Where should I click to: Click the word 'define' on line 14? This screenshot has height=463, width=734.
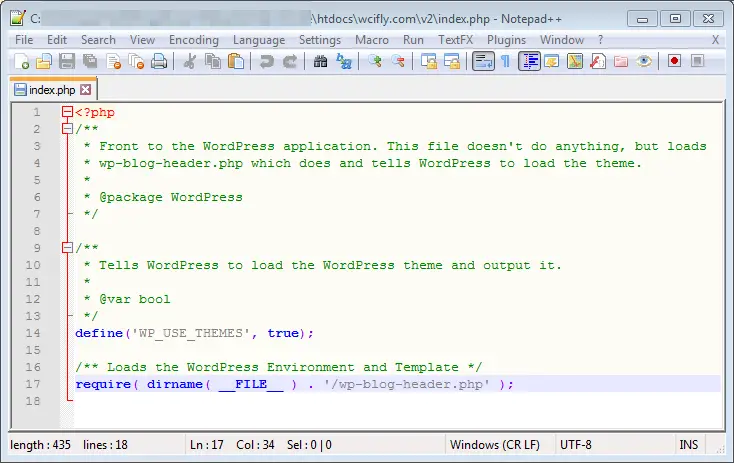pyautogui.click(x=99, y=333)
